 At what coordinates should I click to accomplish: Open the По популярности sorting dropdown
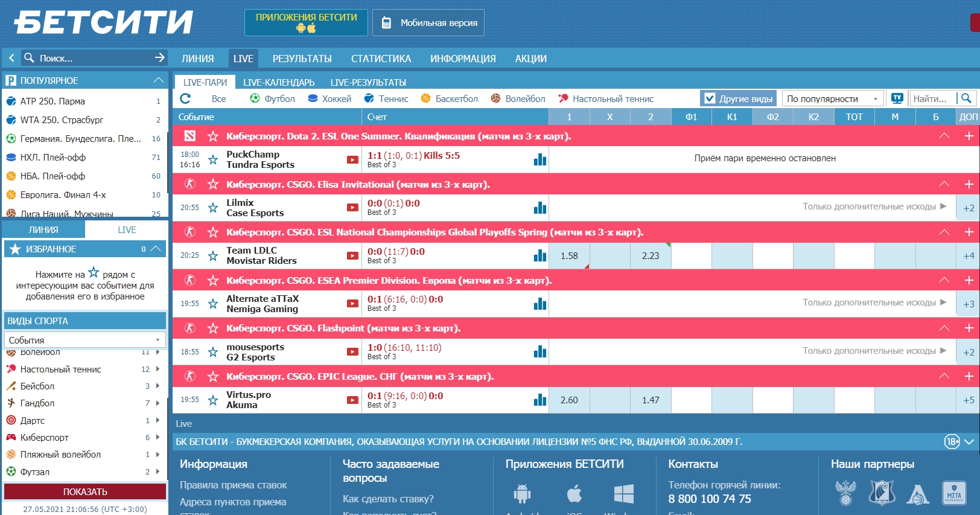point(833,98)
